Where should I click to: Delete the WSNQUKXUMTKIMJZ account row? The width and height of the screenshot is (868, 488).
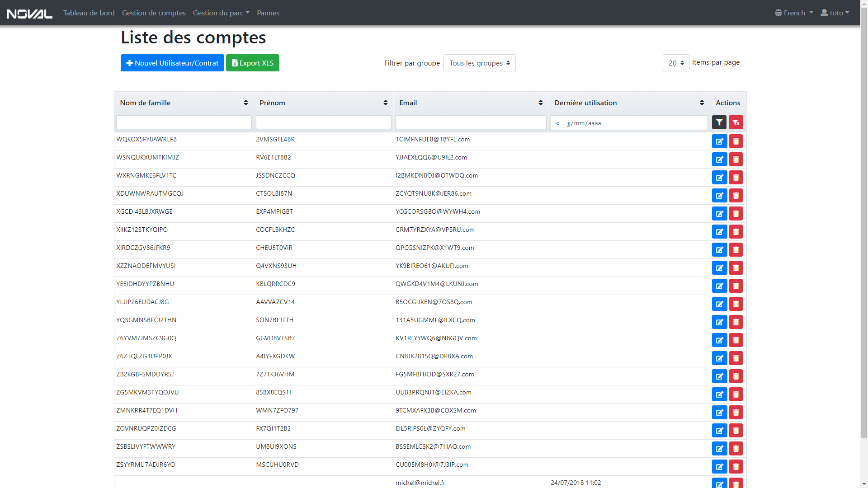point(736,160)
